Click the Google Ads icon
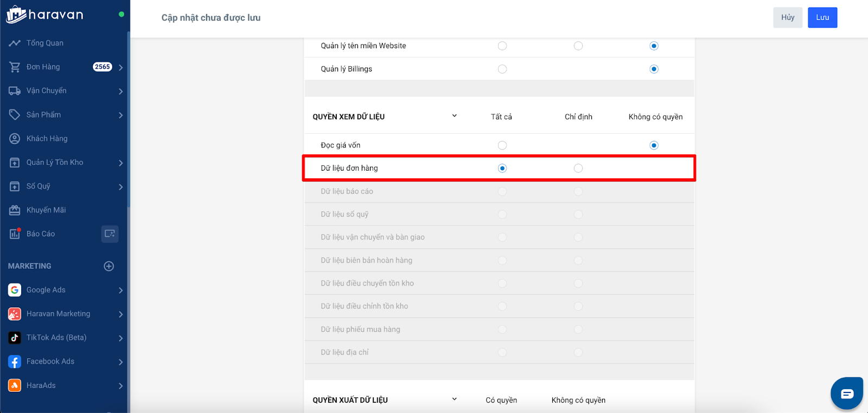 (15, 290)
